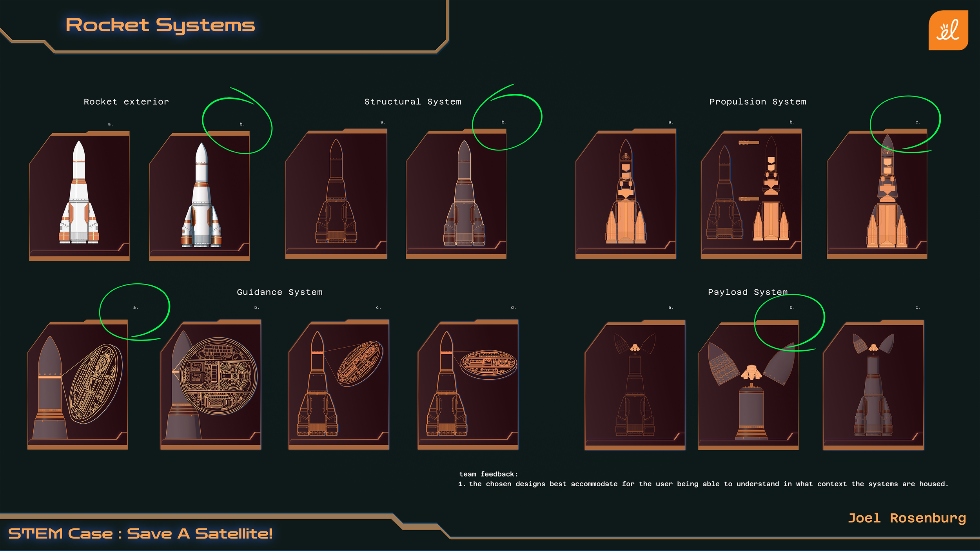
Task: Choose Propulsion System option b
Action: [751, 194]
